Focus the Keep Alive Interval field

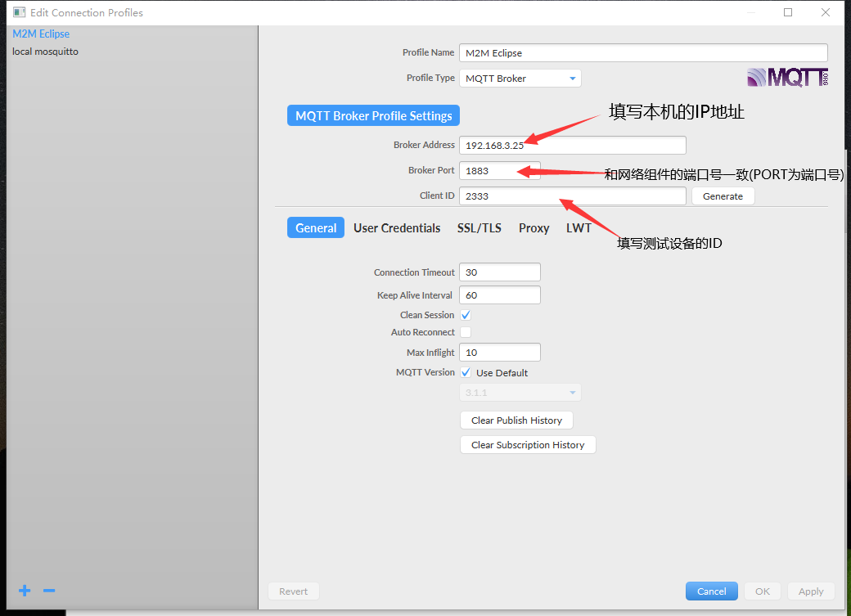pos(499,295)
